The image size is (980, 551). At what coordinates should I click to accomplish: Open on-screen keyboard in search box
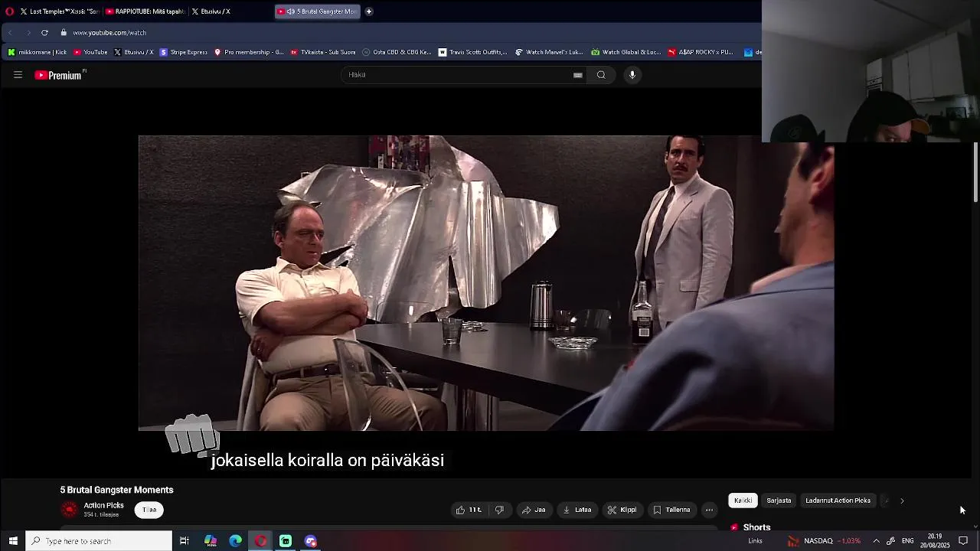[578, 75]
